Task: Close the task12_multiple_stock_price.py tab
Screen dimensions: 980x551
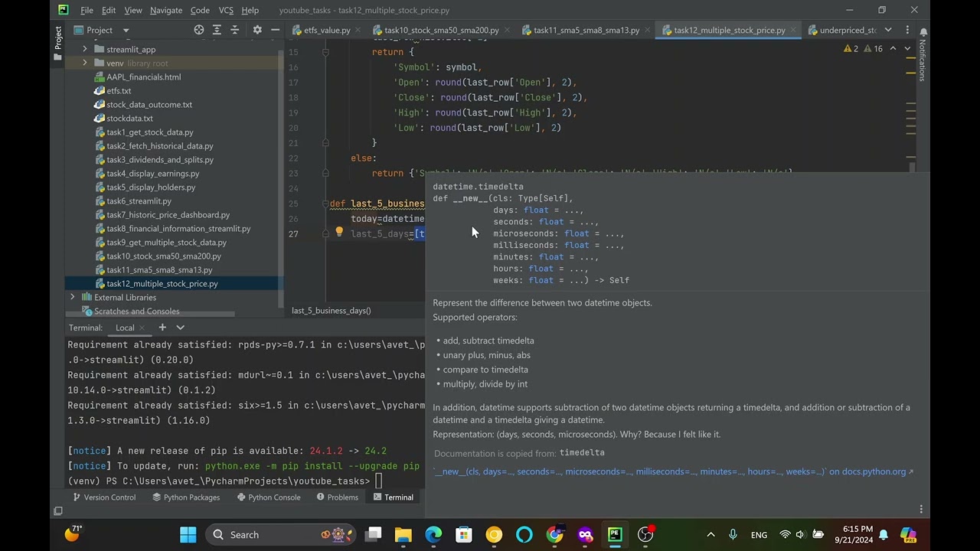Action: point(795,30)
